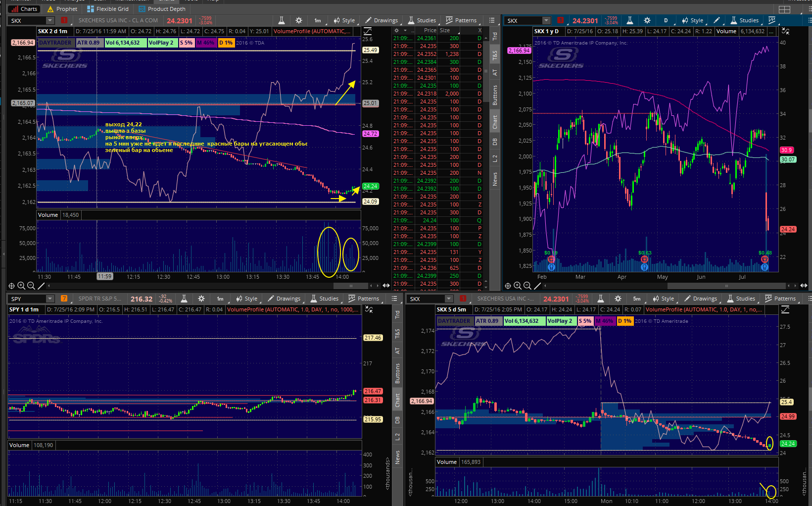The width and height of the screenshot is (812, 506).
Task: Open flask icon in SPY chart toolbar
Action: point(184,299)
